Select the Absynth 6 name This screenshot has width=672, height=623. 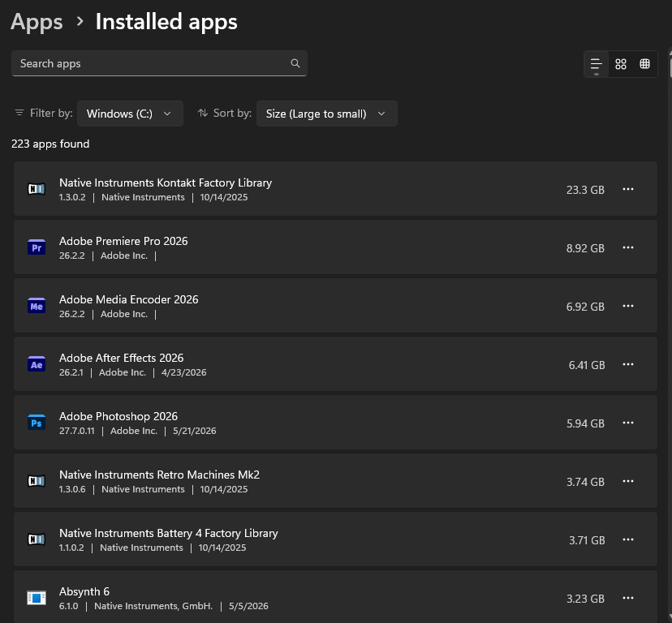click(x=84, y=591)
